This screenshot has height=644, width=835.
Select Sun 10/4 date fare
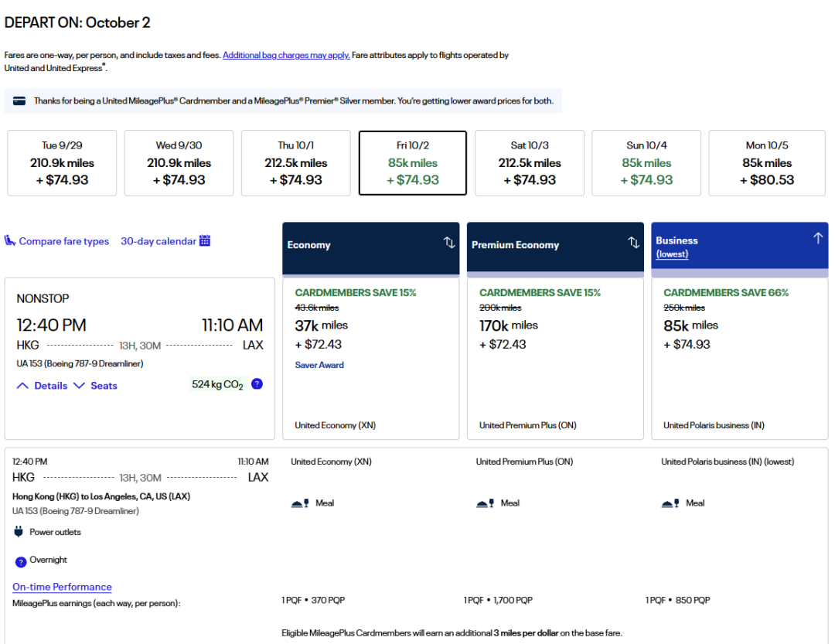pos(646,163)
